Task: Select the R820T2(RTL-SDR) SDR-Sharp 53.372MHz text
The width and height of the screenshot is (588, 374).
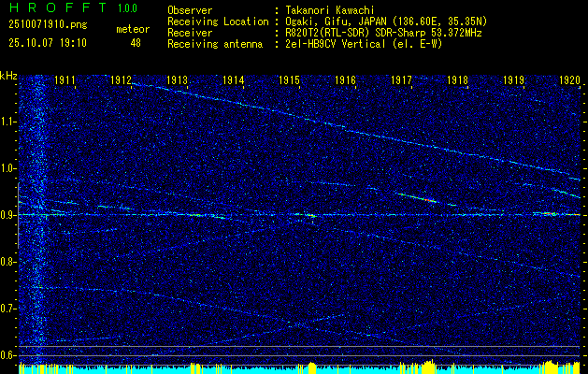Action: pos(383,33)
